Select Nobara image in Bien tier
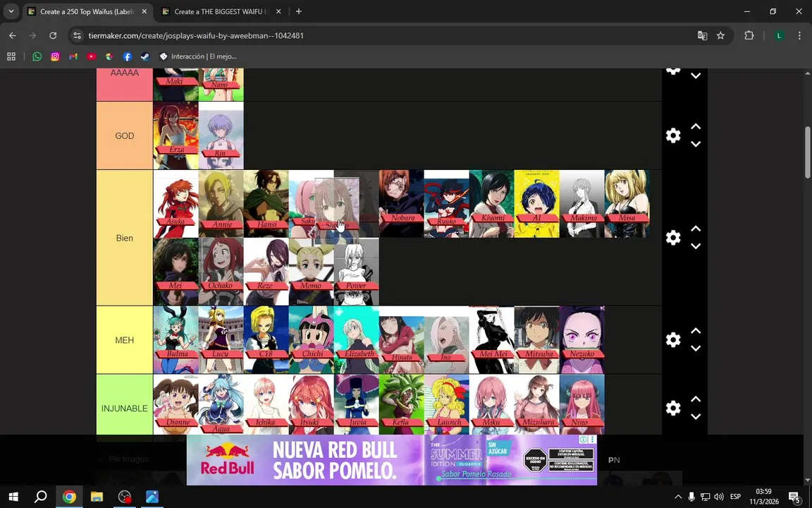 tap(401, 204)
